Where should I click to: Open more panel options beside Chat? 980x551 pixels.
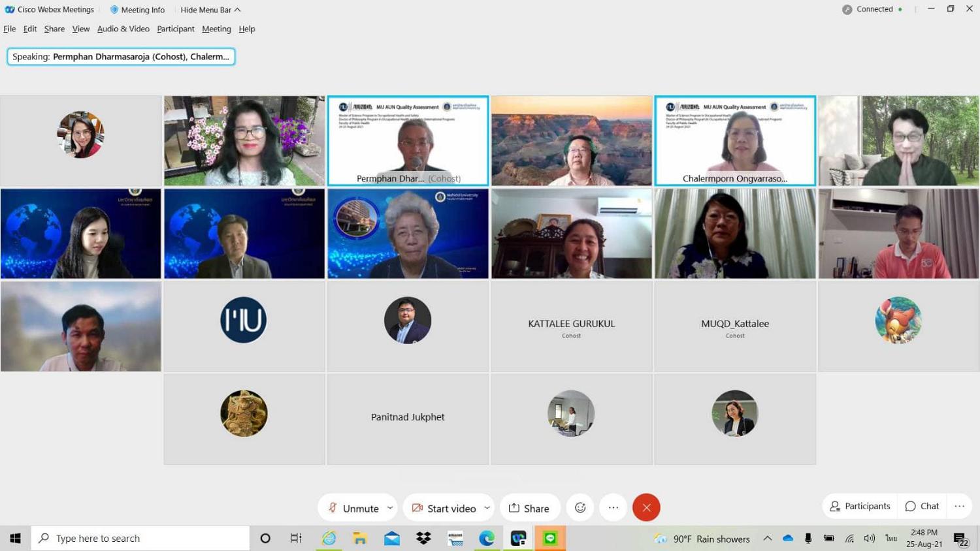coord(959,506)
